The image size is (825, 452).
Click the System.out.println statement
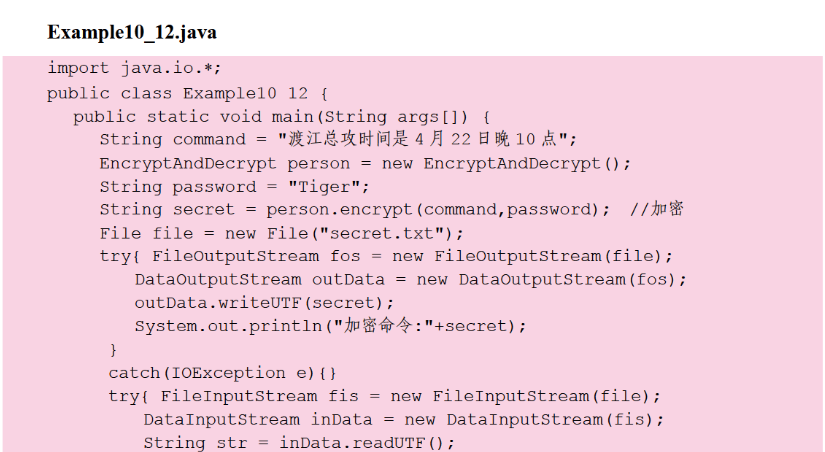click(330, 326)
